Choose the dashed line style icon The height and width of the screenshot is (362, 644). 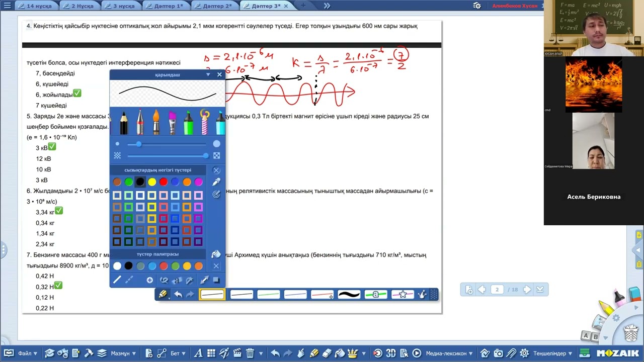click(129, 280)
